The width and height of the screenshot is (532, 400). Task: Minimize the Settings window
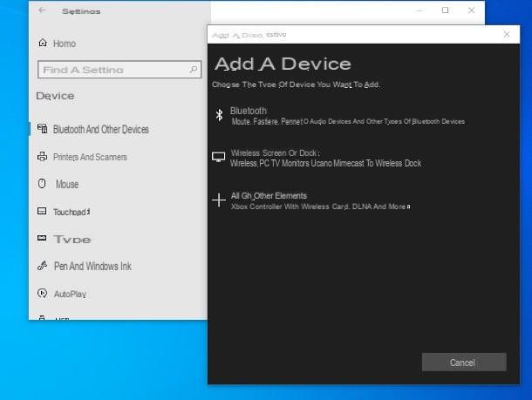pos(419,10)
